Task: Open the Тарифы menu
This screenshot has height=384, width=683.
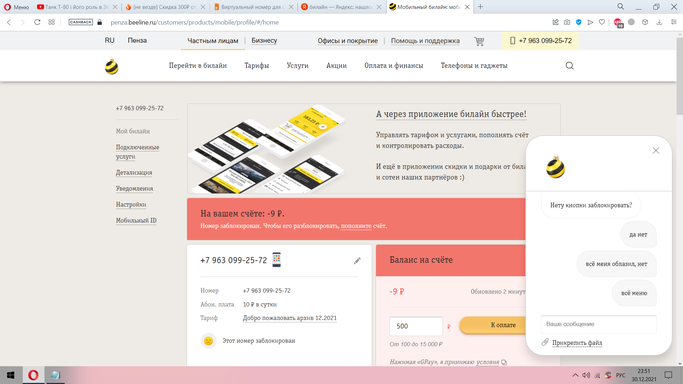Action: pyautogui.click(x=257, y=66)
